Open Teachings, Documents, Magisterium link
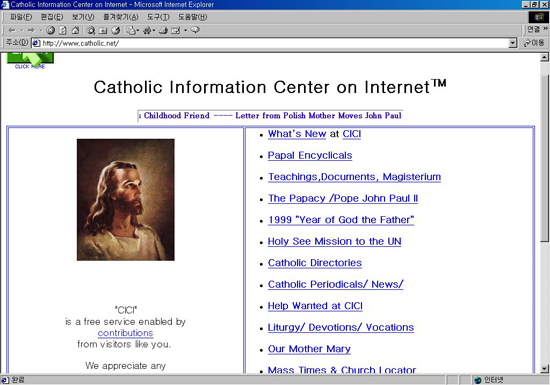The height and width of the screenshot is (385, 550). [354, 177]
